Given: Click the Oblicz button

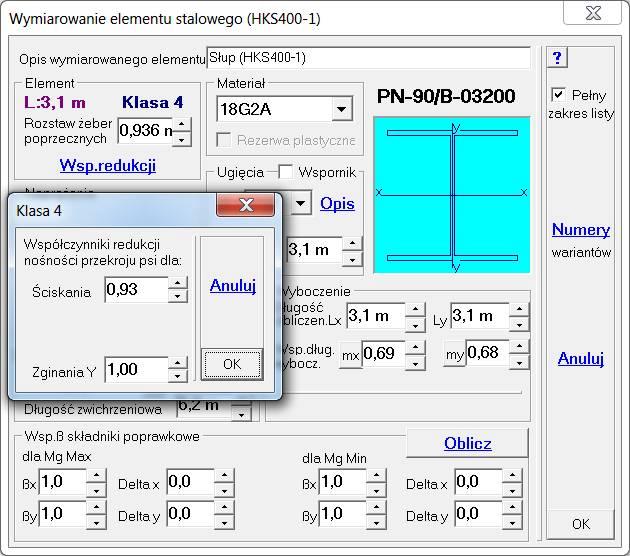Looking at the screenshot, I should (x=468, y=443).
